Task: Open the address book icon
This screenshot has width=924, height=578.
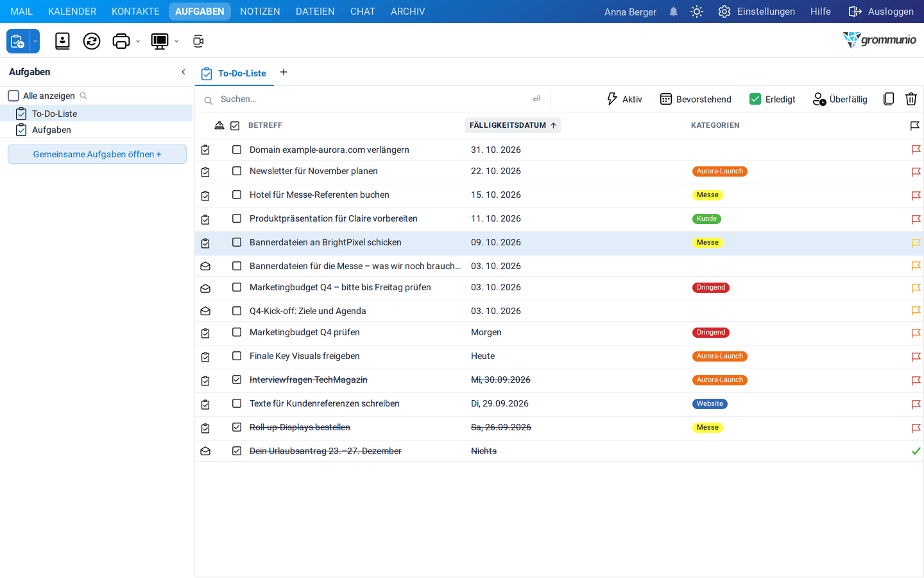Action: pyautogui.click(x=62, y=41)
